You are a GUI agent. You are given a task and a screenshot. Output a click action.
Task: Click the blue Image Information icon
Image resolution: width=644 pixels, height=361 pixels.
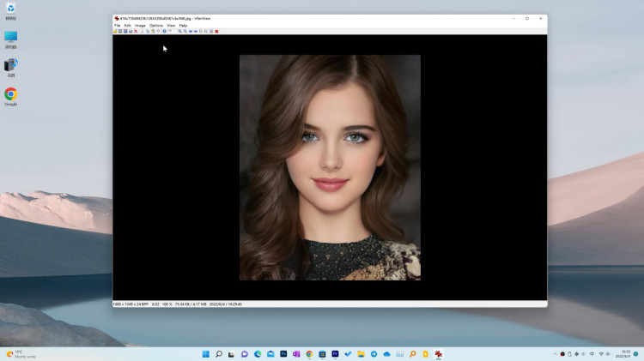point(164,31)
